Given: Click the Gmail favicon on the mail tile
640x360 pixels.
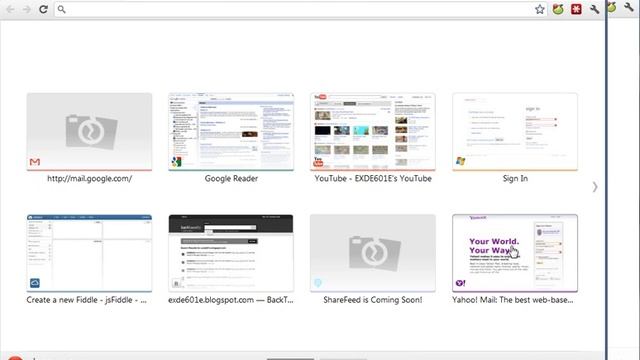Looking at the screenshot, I should coord(35,162).
